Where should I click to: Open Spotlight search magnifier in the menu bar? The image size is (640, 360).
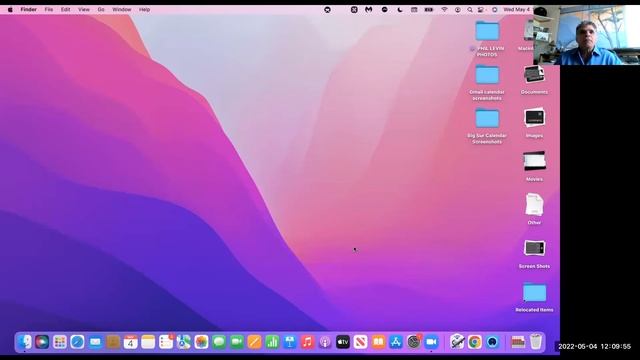470,9
